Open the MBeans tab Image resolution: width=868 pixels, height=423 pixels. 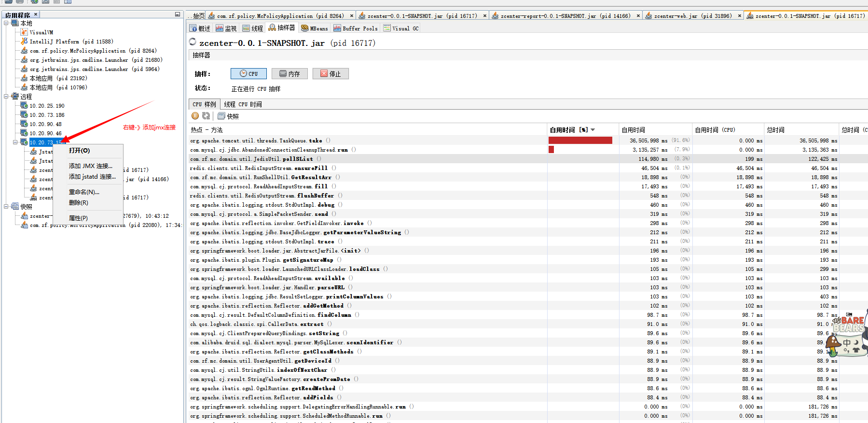[314, 28]
